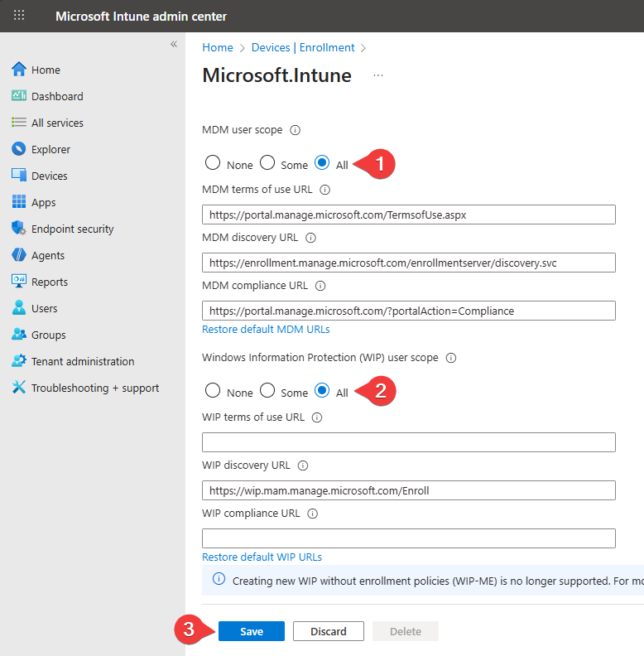
Task: Select Some for WIP user scope
Action: click(267, 390)
